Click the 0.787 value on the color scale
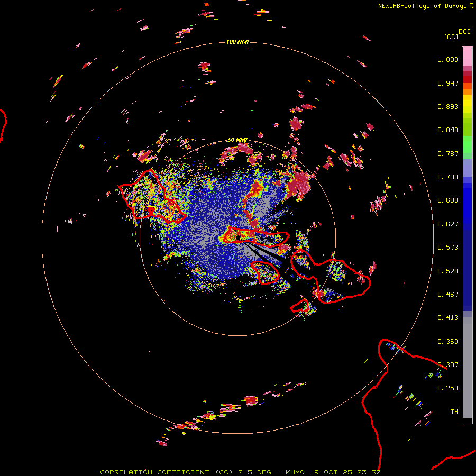476x476 pixels. tap(448, 153)
